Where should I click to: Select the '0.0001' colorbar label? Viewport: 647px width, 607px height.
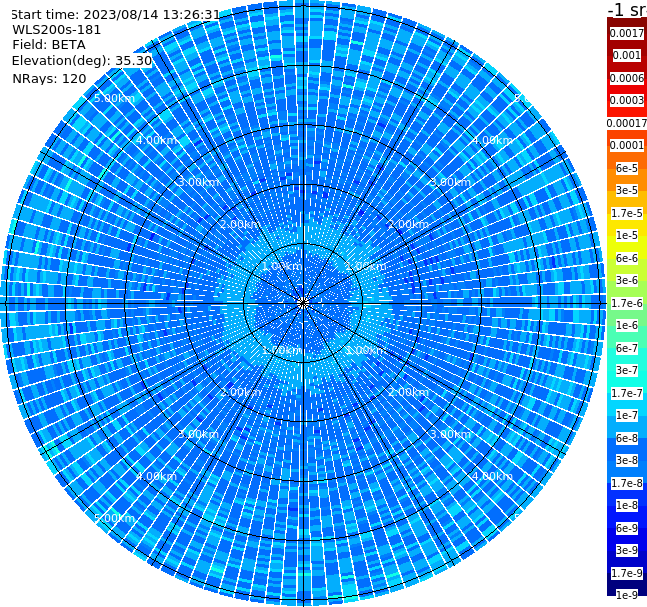click(627, 145)
